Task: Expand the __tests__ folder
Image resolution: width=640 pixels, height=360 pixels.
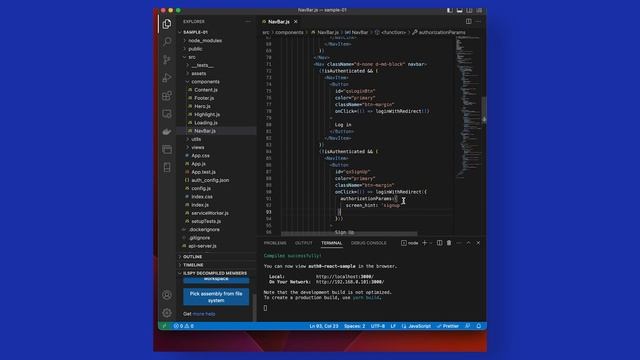Action: point(202,65)
